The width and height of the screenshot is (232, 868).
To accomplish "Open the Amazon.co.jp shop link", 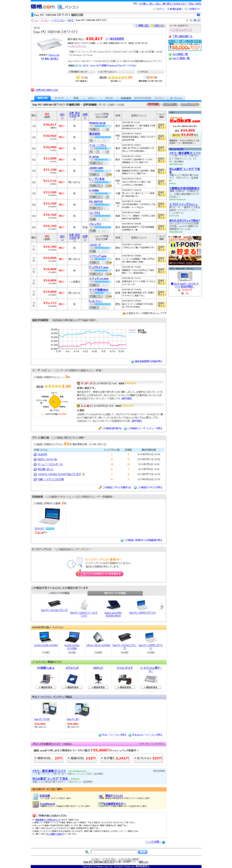I will pyautogui.click(x=98, y=123).
